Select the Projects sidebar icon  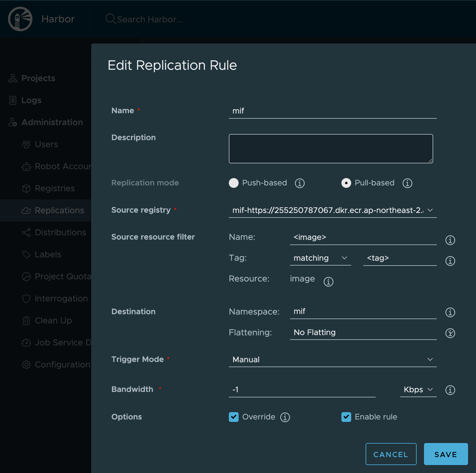12,78
